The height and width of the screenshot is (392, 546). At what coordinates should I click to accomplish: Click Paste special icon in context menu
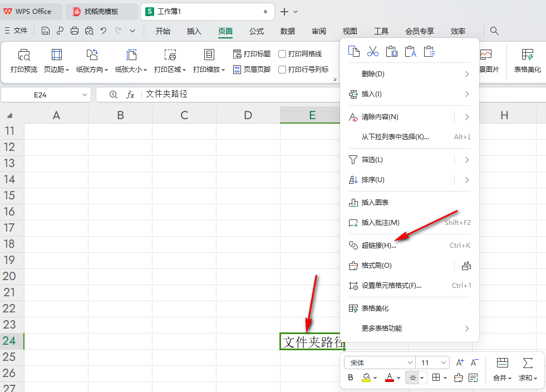tap(429, 52)
